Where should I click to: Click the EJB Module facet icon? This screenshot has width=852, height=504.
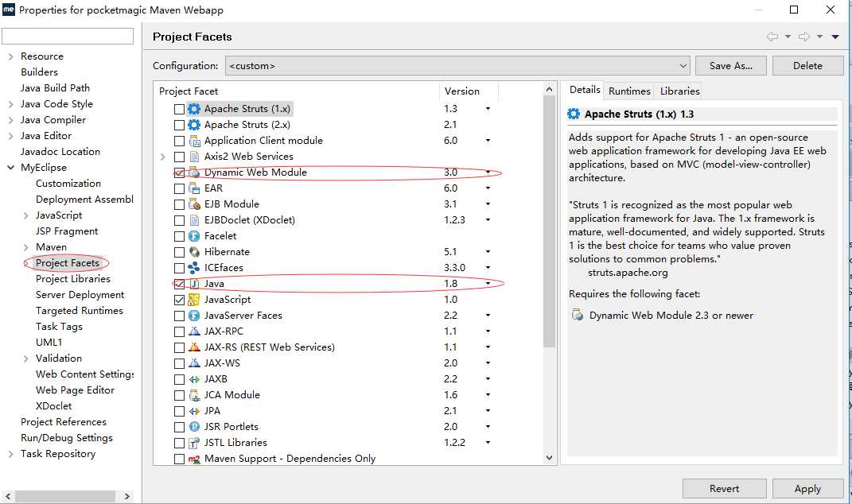pos(194,204)
